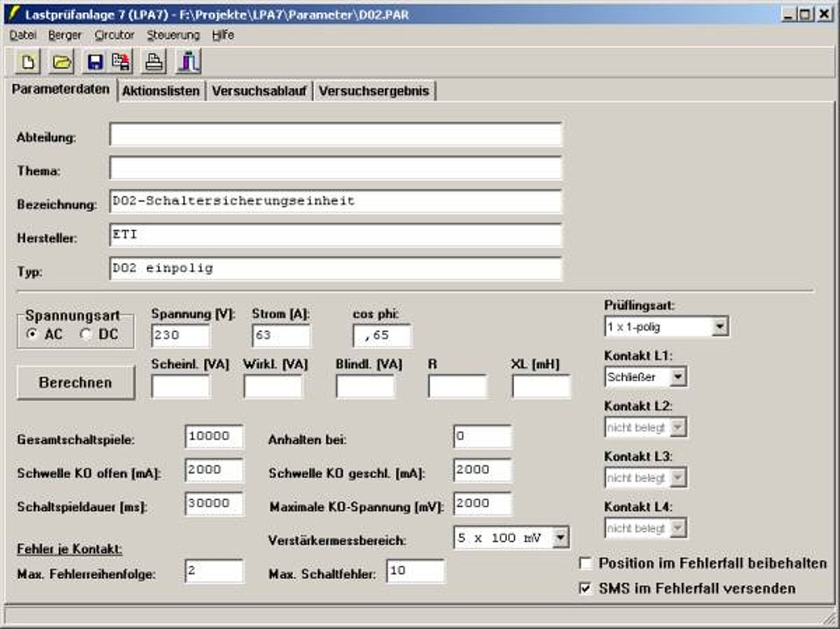Click the Typ field containing D02 einpolig
Image resolution: width=840 pixels, height=629 pixels.
point(336,269)
